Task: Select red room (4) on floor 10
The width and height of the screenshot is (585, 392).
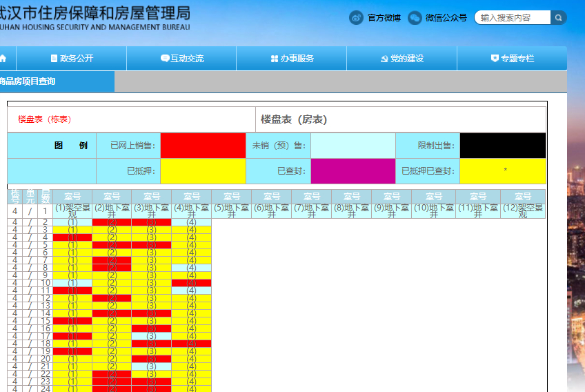Action: click(191, 283)
